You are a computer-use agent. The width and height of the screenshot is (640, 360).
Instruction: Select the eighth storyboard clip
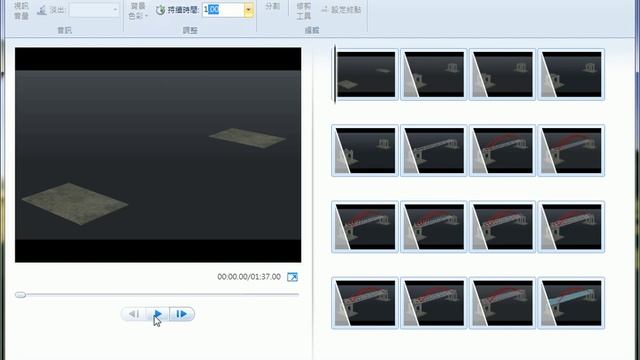(571, 151)
